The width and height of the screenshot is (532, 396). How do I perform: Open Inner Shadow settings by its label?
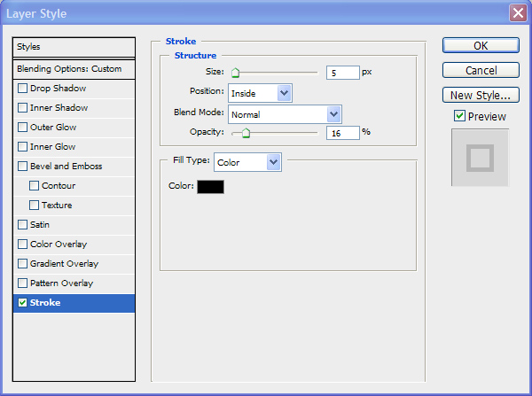click(59, 108)
